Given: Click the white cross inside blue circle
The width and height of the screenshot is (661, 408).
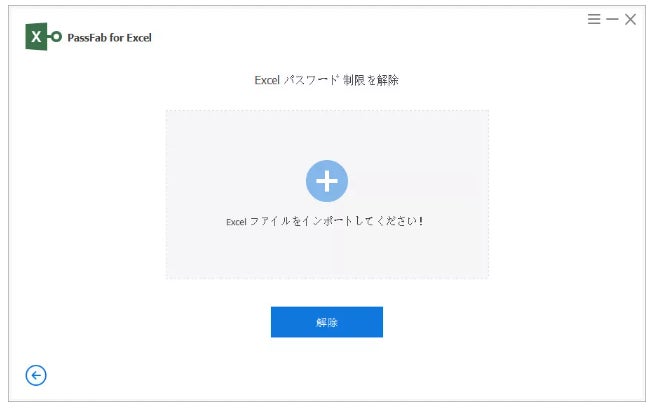Looking at the screenshot, I should point(327,181).
